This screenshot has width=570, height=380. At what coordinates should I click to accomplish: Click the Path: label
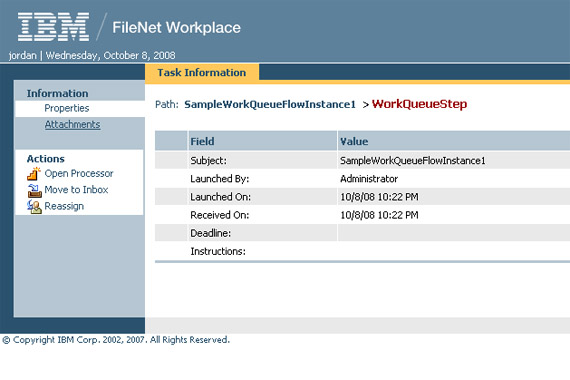167,104
